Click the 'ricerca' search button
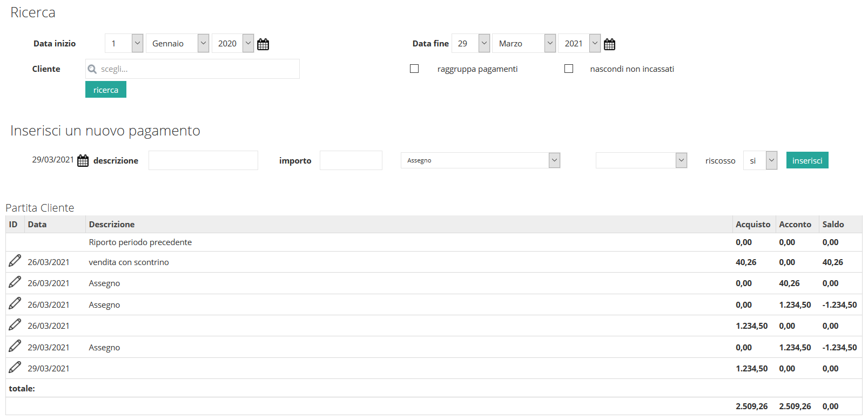Image resolution: width=868 pixels, height=420 pixels. point(106,90)
